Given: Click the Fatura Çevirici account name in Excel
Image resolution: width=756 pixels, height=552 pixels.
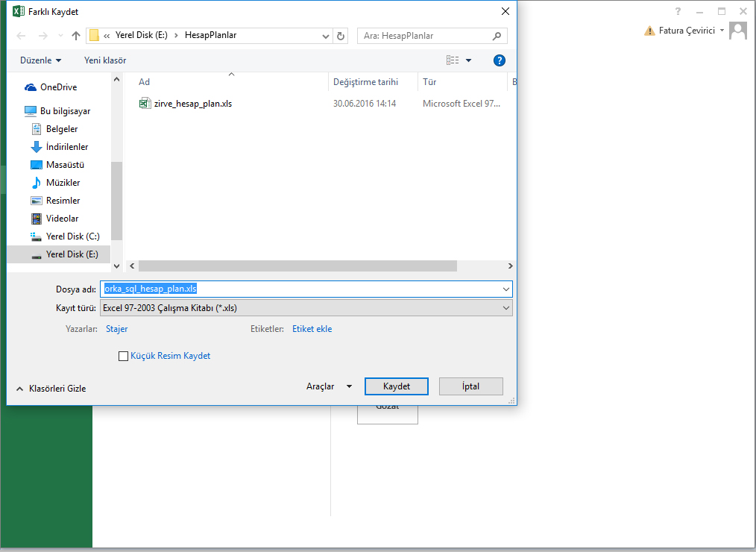Looking at the screenshot, I should 687,31.
